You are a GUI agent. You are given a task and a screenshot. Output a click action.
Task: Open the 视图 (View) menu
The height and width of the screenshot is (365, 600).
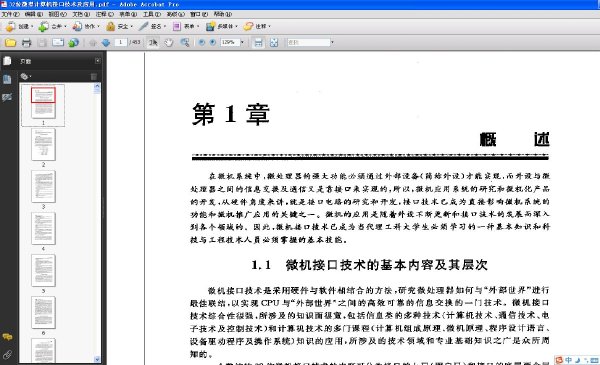[57, 14]
